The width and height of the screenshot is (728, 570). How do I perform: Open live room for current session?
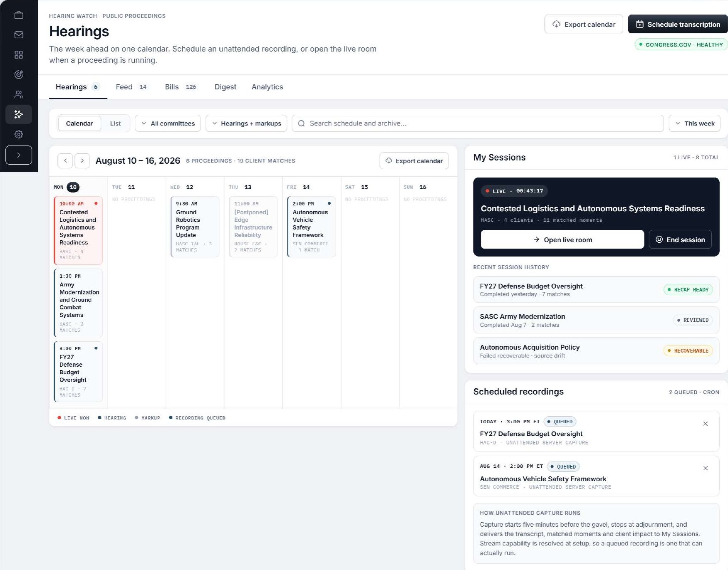click(x=562, y=239)
